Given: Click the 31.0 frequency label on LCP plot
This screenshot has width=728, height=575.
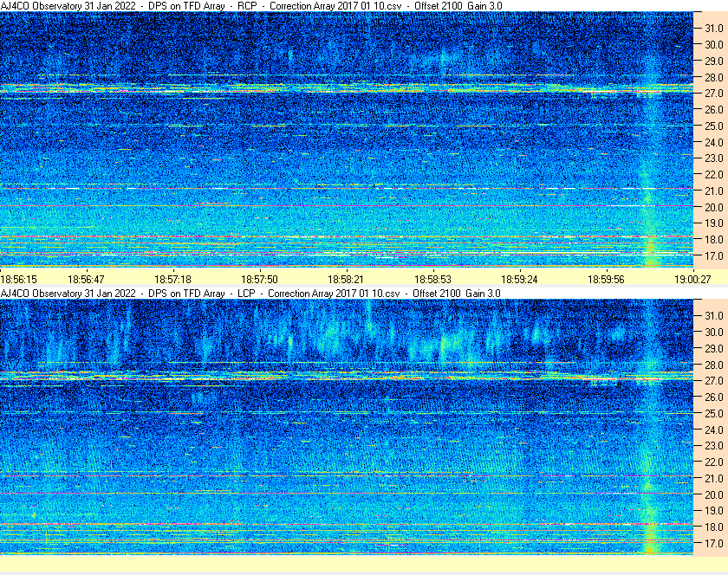Looking at the screenshot, I should (x=714, y=316).
